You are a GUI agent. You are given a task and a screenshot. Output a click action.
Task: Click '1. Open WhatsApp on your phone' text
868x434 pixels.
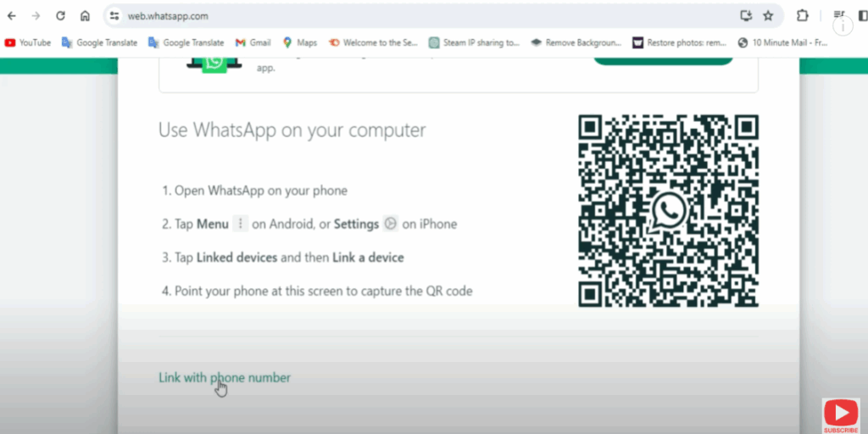(x=254, y=191)
